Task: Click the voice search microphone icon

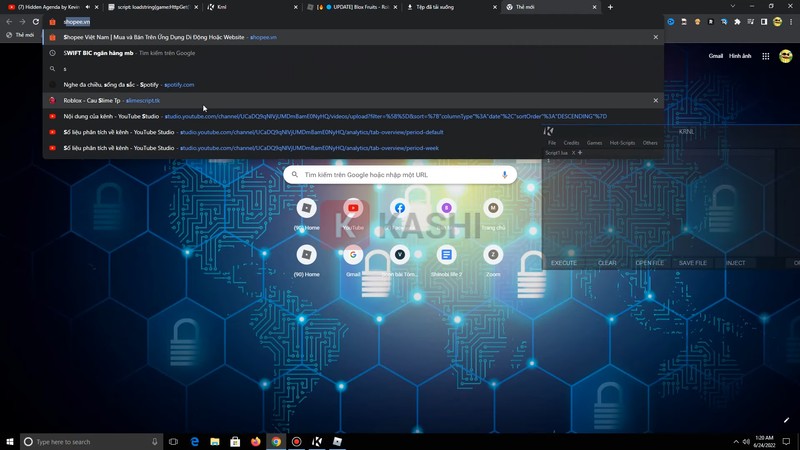Action: (x=504, y=175)
